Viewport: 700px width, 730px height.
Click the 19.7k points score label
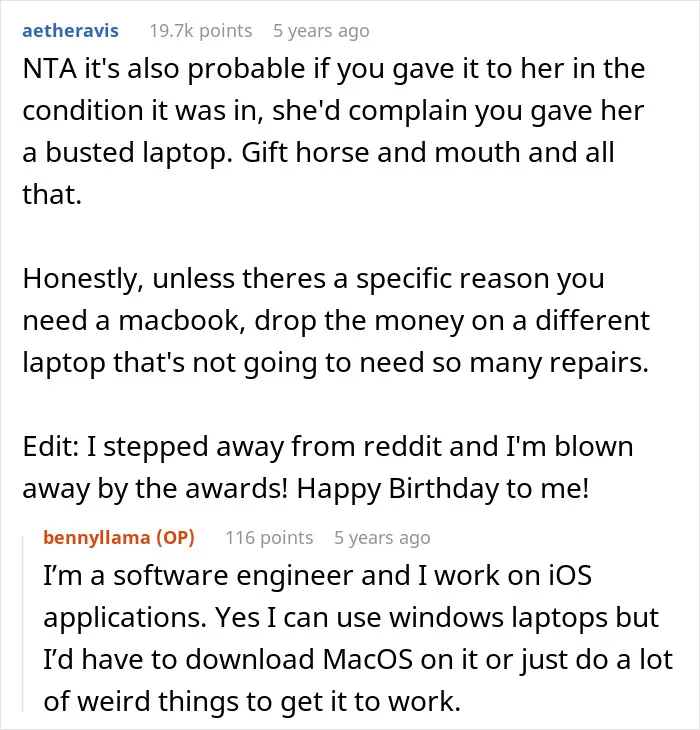[x=201, y=31]
